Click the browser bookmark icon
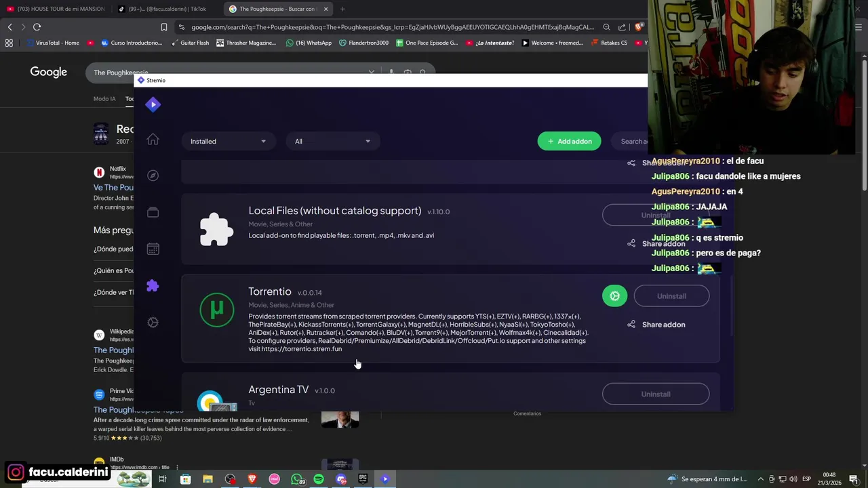Image resolution: width=868 pixels, height=488 pixels. click(x=163, y=27)
